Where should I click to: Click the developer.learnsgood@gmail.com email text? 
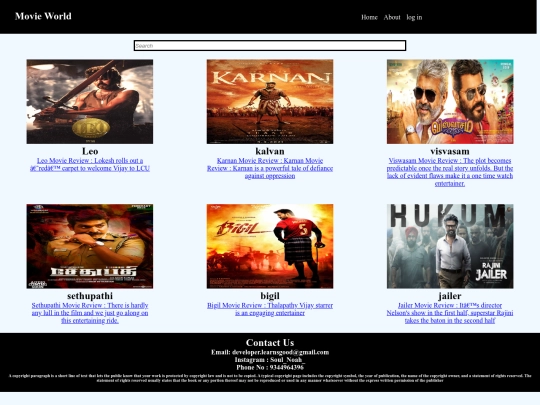281,352
